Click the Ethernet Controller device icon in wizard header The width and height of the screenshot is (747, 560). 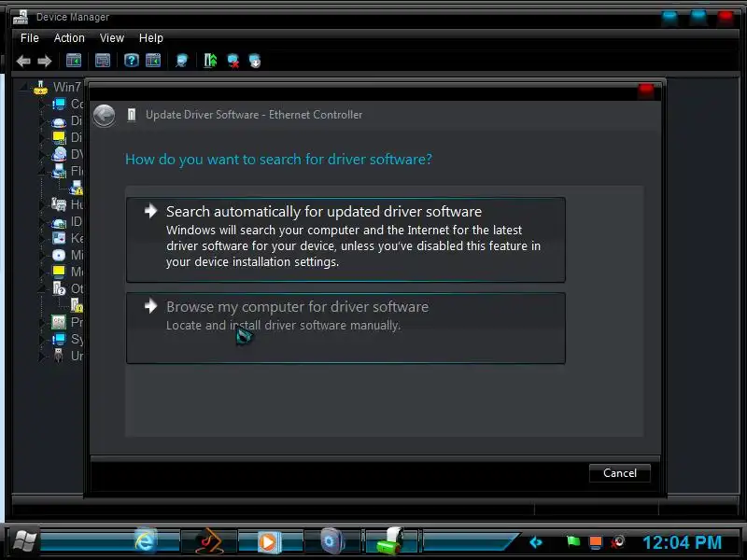tap(132, 115)
